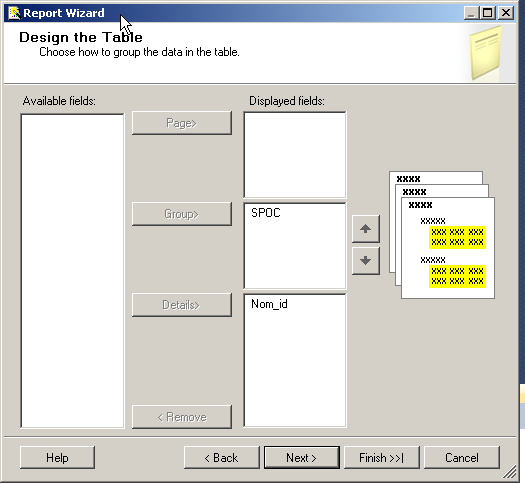Viewport: 525px width, 485px height.
Task: Click the Page> button
Action: 182,123
